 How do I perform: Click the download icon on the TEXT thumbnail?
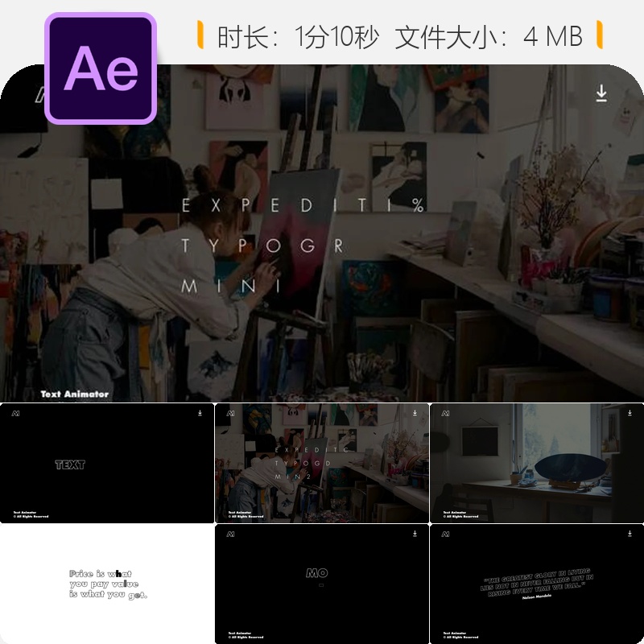point(198,414)
